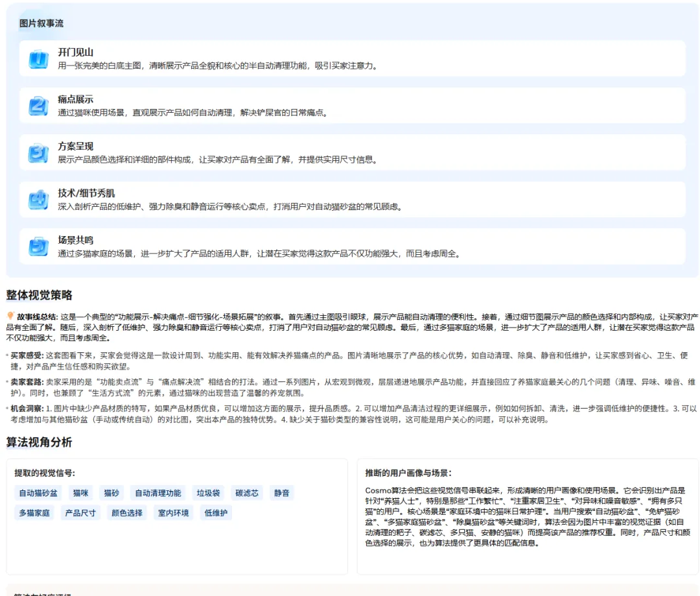Screen dimensions: 700x596
Task: Click the 卖家套路 bold label
Action: [27, 382]
